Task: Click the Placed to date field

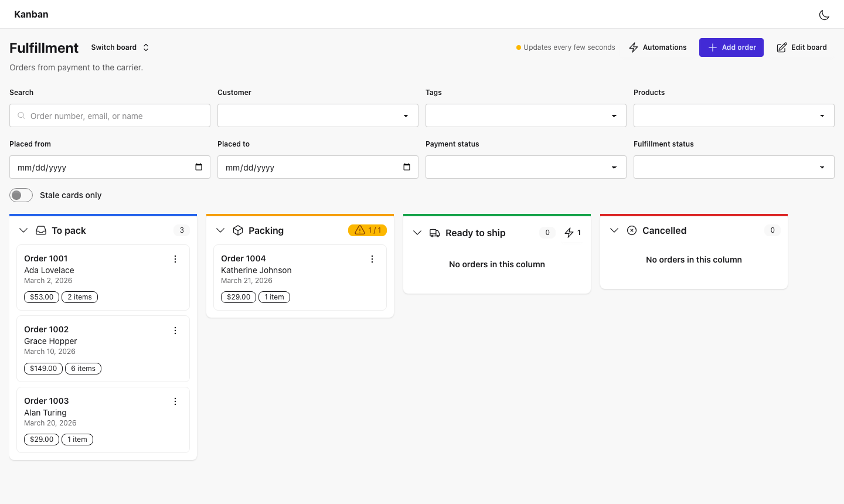Action: (318, 167)
